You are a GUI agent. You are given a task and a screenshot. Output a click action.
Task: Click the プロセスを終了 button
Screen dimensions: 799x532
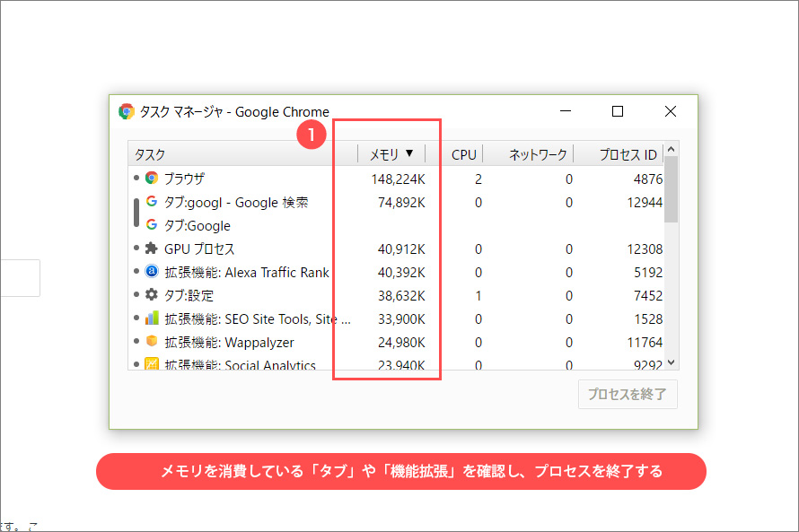click(x=628, y=394)
